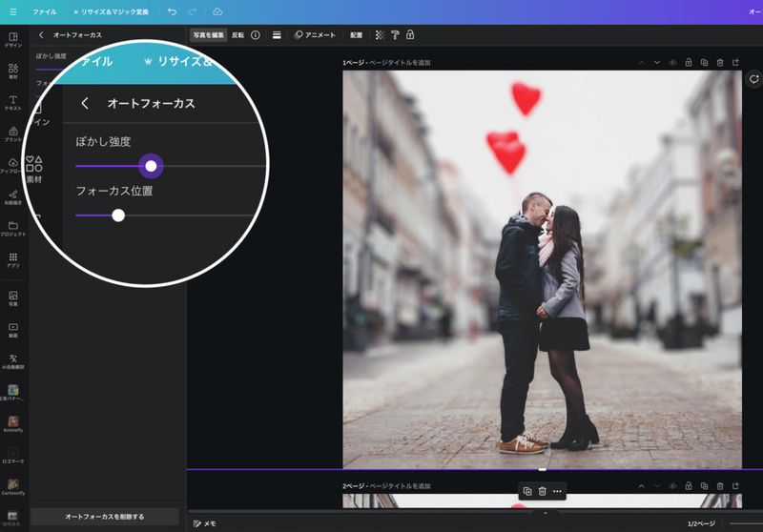Open the アプリ apps panel
The width and height of the screenshot is (763, 532).
pos(13,260)
